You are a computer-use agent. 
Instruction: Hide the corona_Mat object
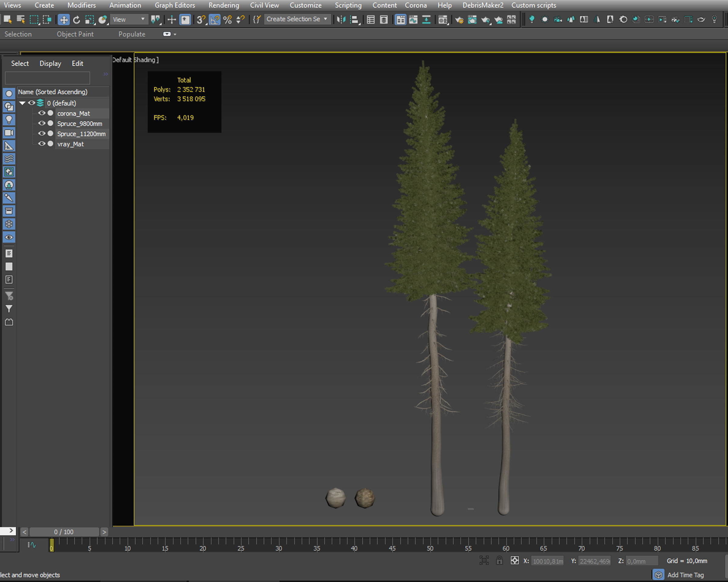[x=42, y=113]
